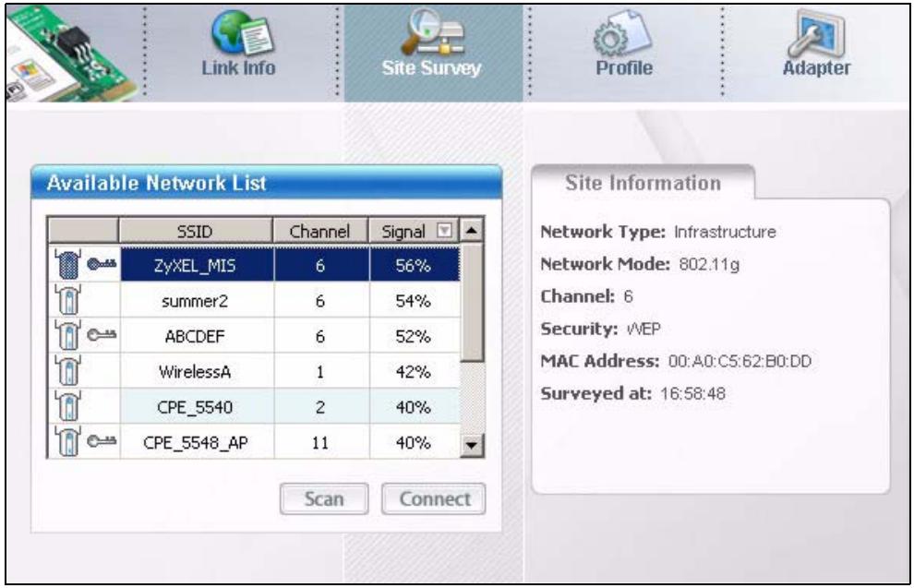This screenshot has width=914, height=588.
Task: Click the security key icon for CPE_5548_AP
Action: pos(102,441)
